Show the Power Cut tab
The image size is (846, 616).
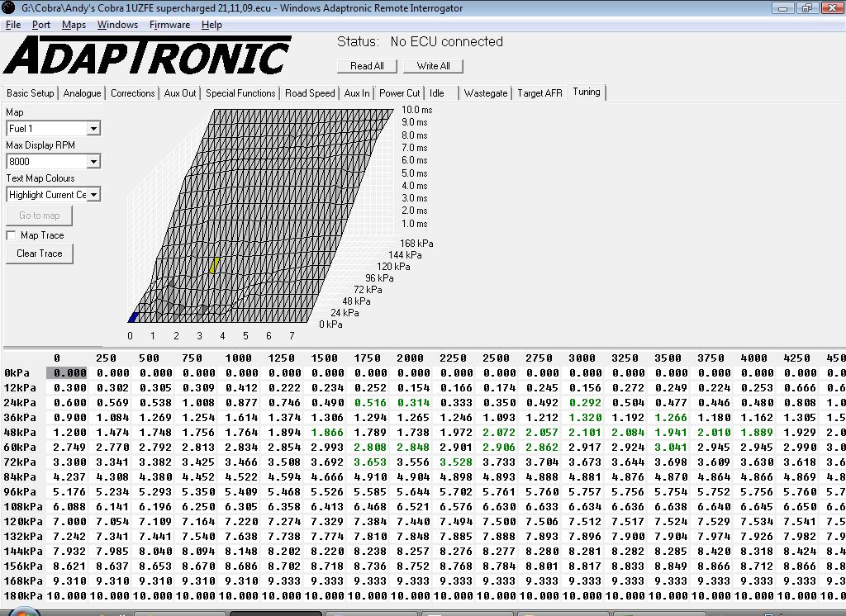[399, 93]
